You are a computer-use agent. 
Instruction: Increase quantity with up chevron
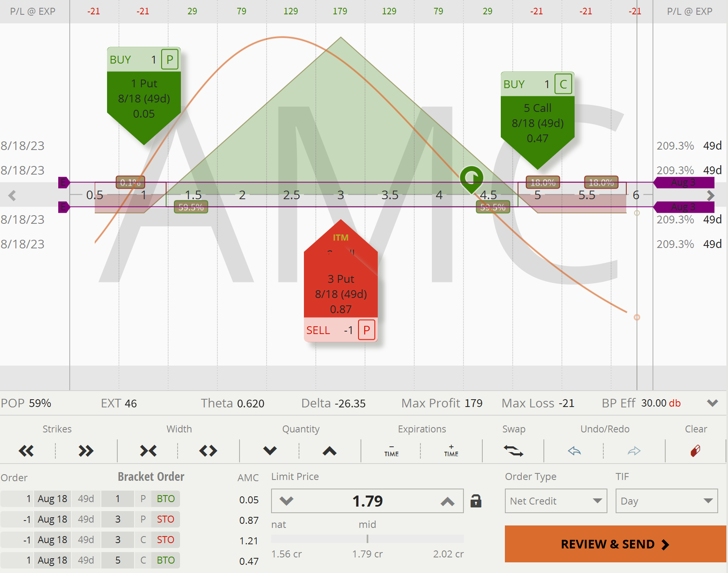(329, 451)
